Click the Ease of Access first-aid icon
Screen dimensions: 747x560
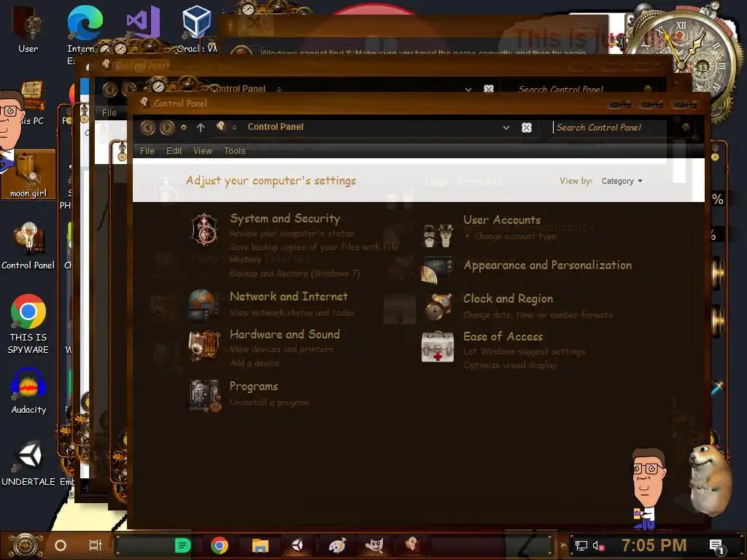pyautogui.click(x=438, y=346)
